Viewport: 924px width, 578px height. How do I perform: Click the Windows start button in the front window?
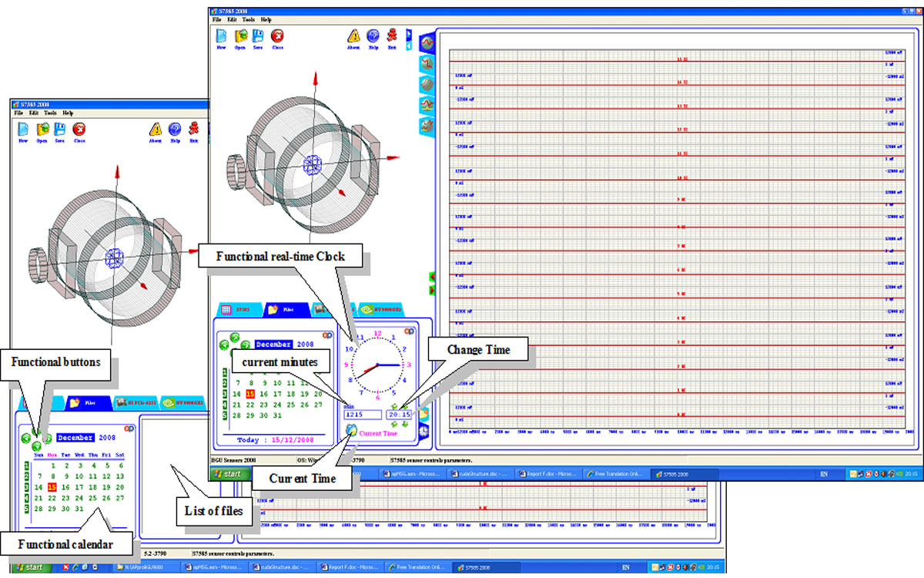228,474
